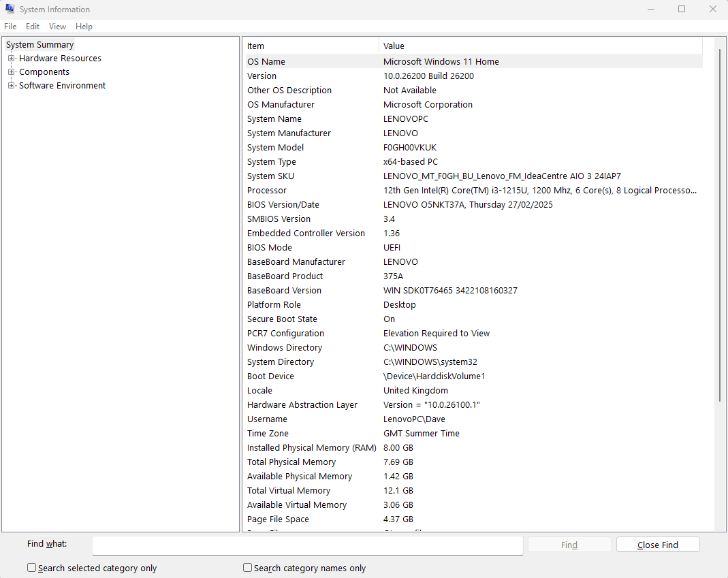728x578 pixels.
Task: Click the Find button
Action: (x=569, y=545)
